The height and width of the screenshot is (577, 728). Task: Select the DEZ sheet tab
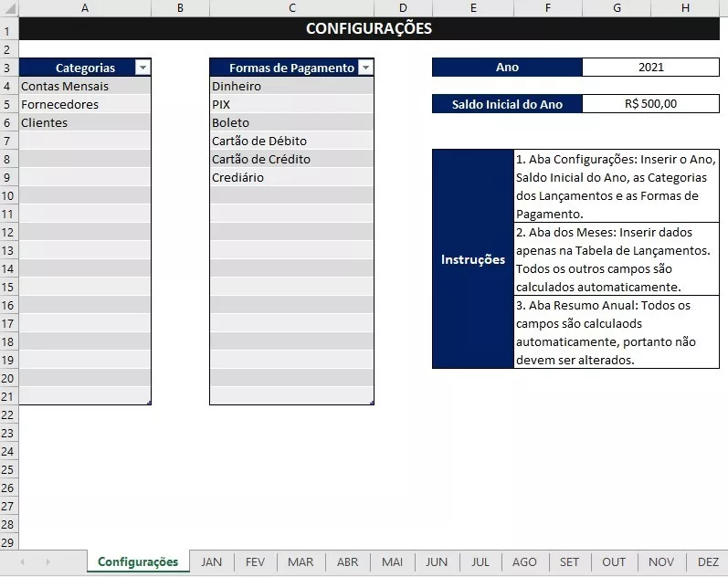pyautogui.click(x=708, y=562)
